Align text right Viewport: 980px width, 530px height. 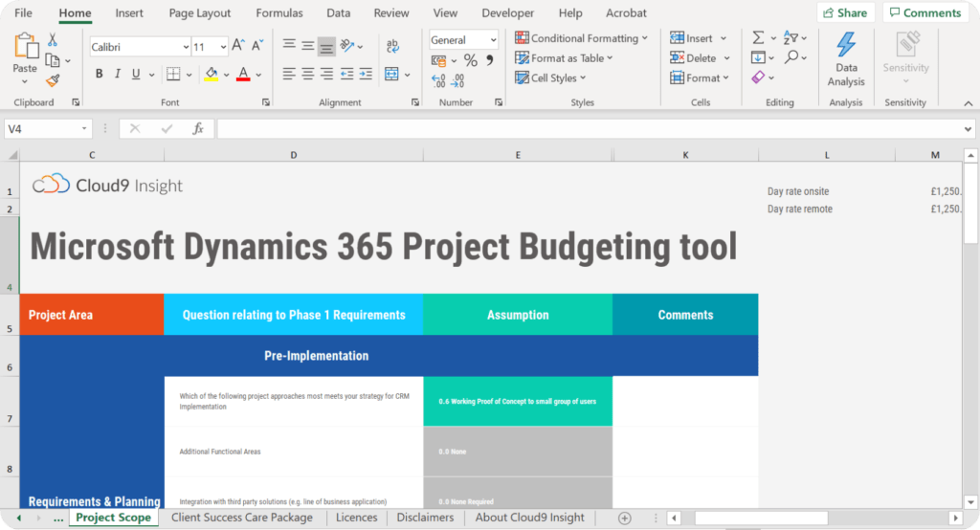[x=326, y=75]
